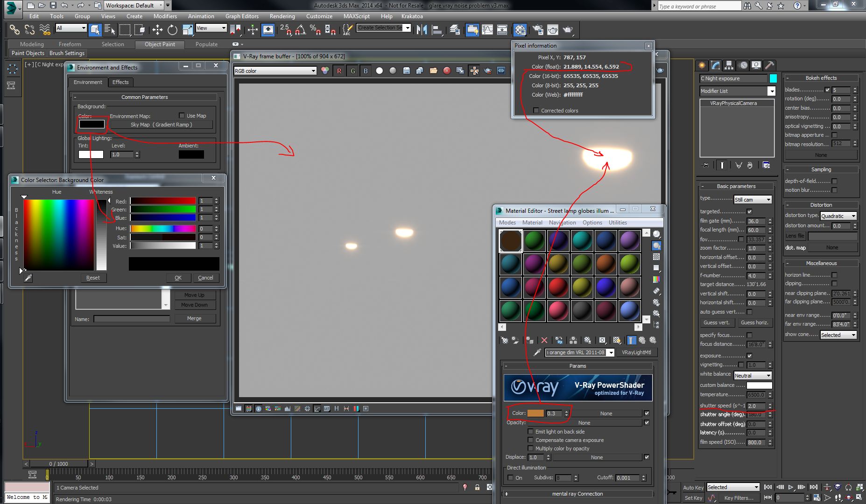The image size is (866, 504).
Task: Open the Graph Editors menu
Action: pyautogui.click(x=242, y=16)
